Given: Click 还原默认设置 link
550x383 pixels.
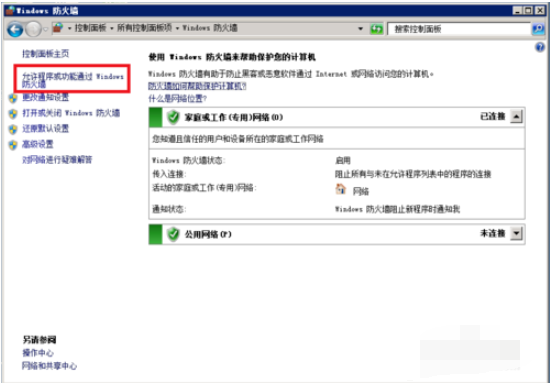Looking at the screenshot, I should [46, 129].
